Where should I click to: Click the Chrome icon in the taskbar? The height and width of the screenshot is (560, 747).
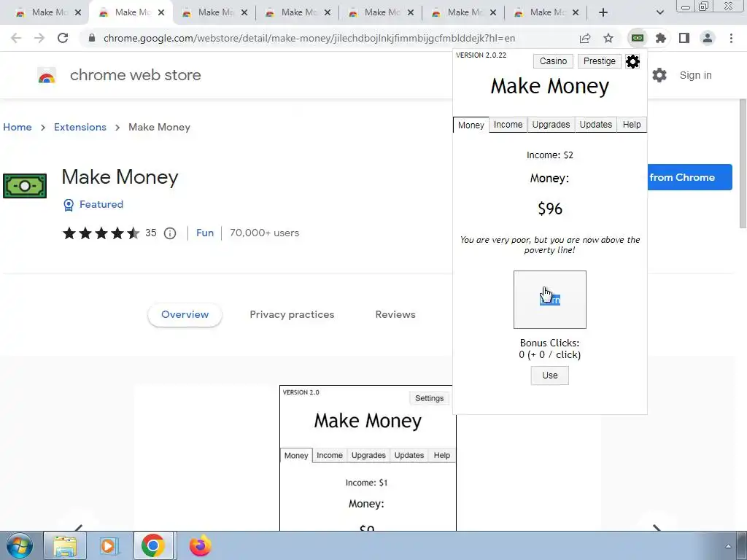(153, 545)
